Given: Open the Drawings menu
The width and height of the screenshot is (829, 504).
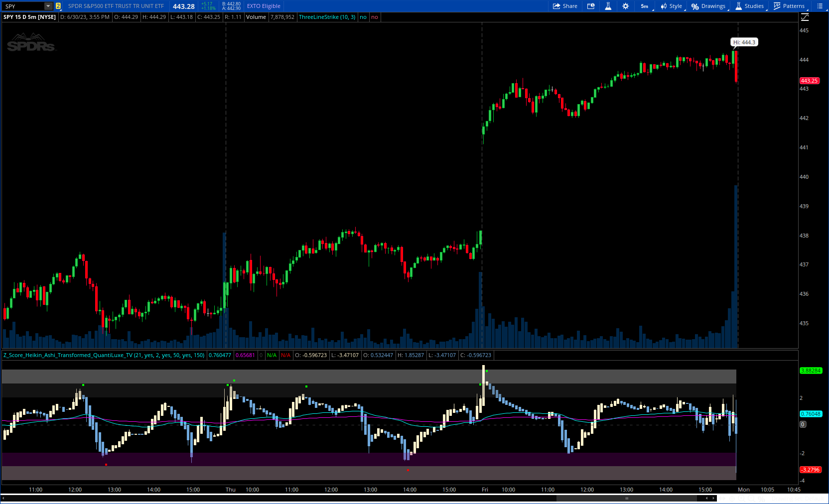Looking at the screenshot, I should tap(709, 6).
